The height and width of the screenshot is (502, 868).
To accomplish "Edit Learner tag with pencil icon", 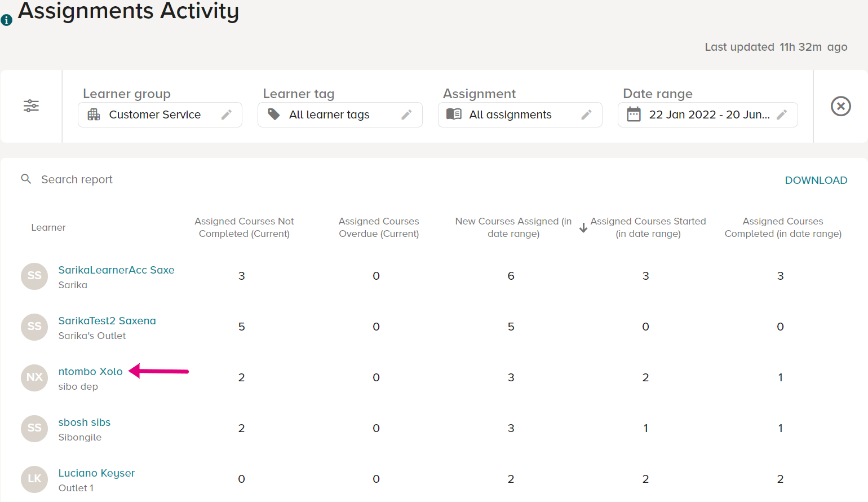I will 406,115.
